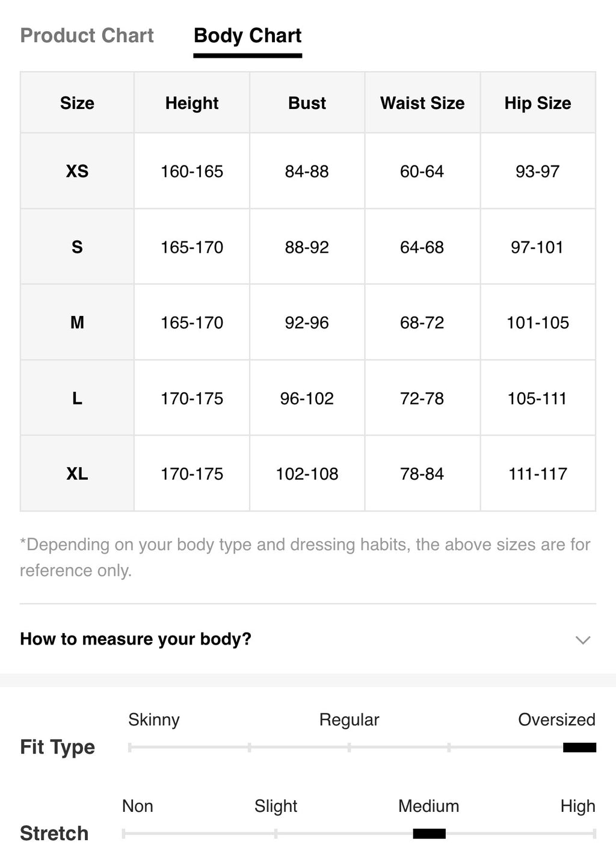Click the Slight label on Stretch scale
The width and height of the screenshot is (616, 857).
[x=276, y=806]
